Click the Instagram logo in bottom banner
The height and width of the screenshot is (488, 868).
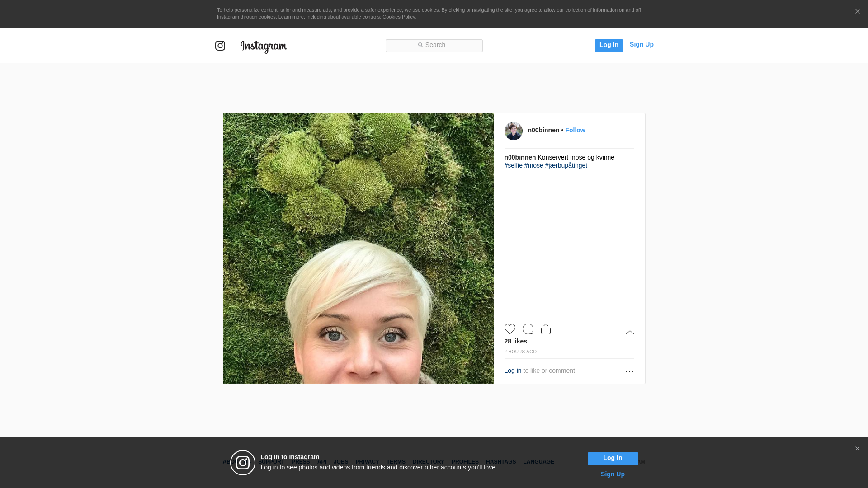tap(243, 463)
